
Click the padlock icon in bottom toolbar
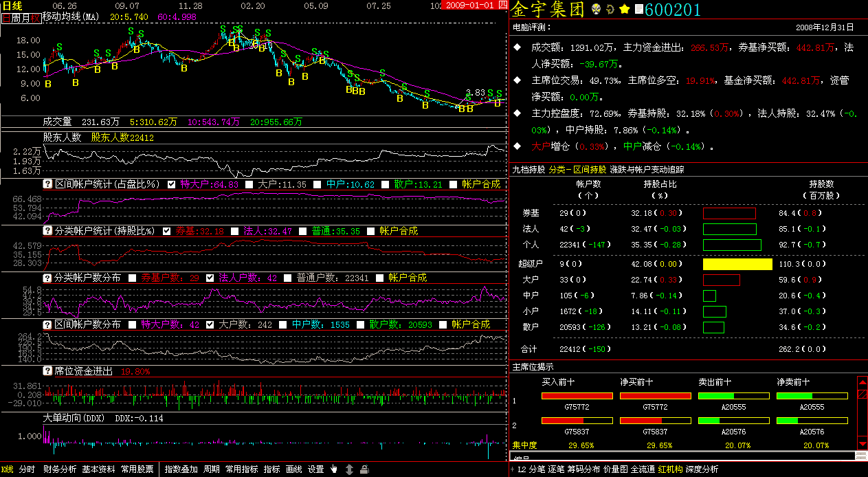(x=364, y=469)
